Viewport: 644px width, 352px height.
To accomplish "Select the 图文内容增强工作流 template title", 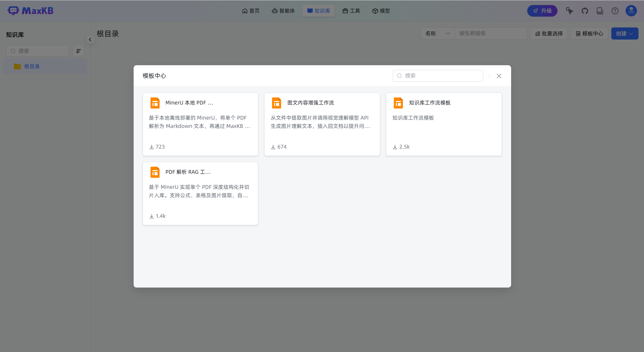I will click(x=311, y=103).
